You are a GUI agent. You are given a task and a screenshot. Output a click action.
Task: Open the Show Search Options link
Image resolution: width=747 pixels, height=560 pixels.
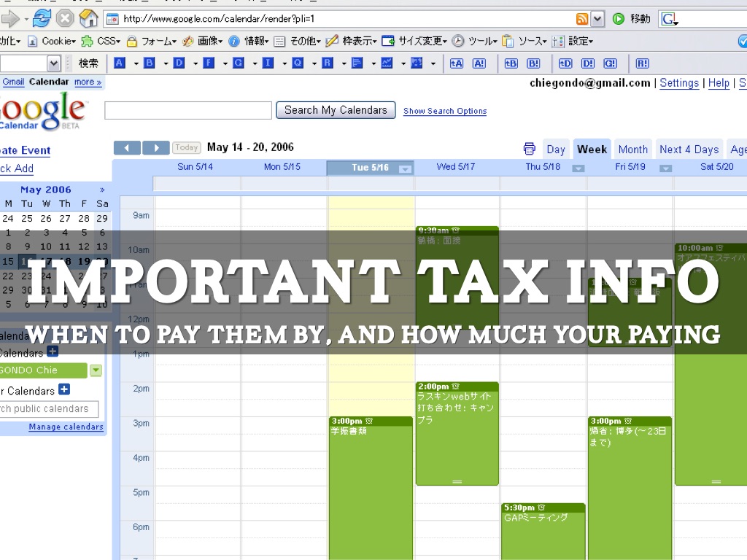pyautogui.click(x=445, y=112)
